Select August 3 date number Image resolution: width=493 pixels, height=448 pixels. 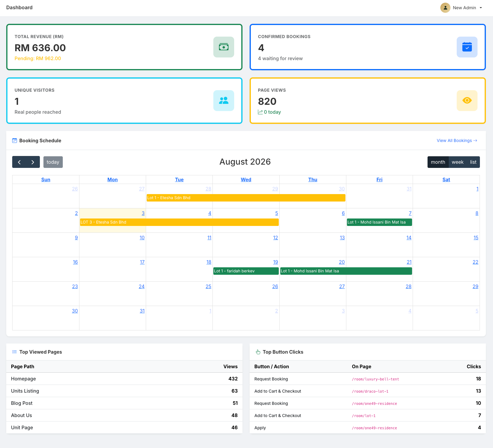click(143, 213)
